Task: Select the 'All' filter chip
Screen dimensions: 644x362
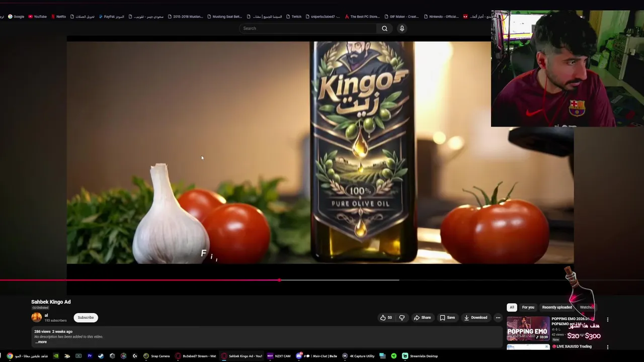Action: tap(512, 307)
